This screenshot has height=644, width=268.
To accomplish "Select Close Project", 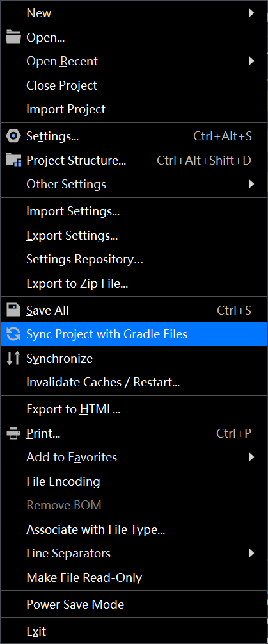I will (x=134, y=85).
